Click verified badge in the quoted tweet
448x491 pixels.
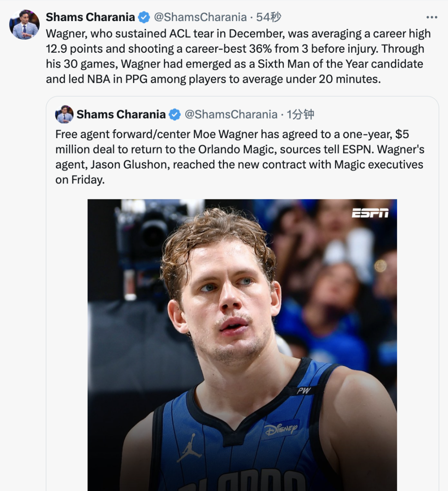pyautogui.click(x=175, y=115)
